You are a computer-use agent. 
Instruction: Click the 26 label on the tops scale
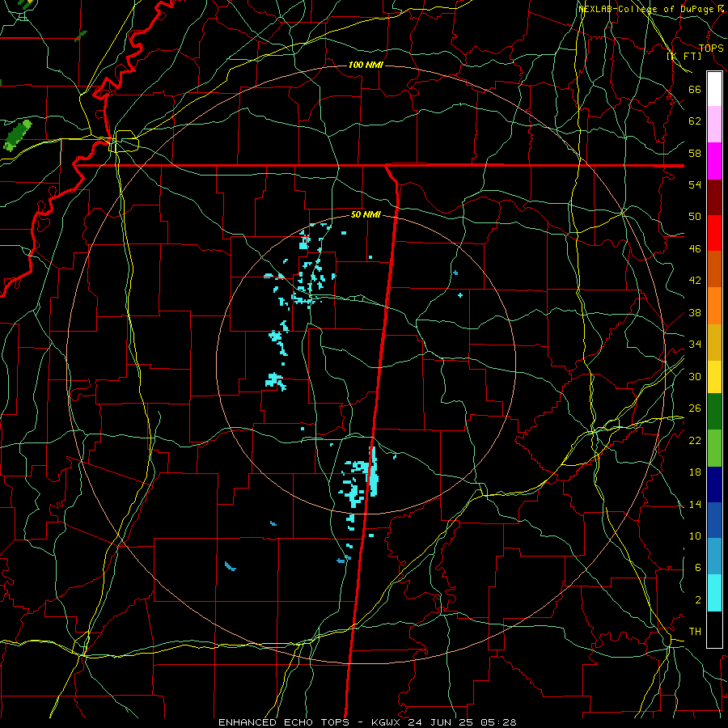click(695, 408)
